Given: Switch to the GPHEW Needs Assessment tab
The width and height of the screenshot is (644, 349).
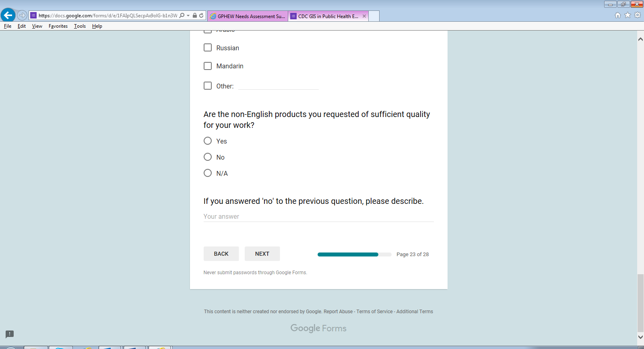Looking at the screenshot, I should [x=248, y=16].
